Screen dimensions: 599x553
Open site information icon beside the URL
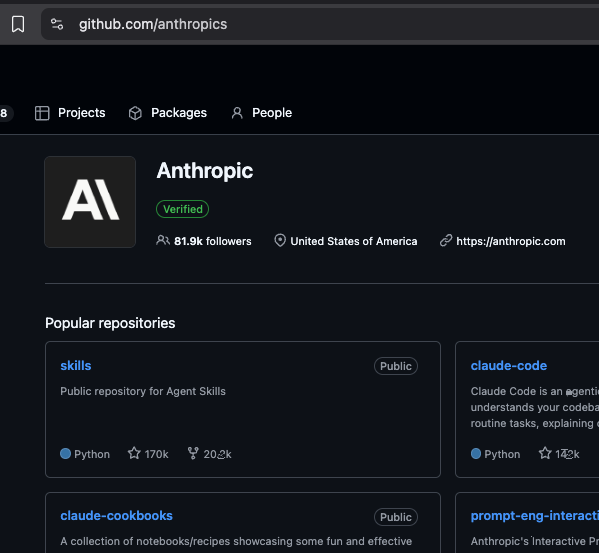(57, 24)
